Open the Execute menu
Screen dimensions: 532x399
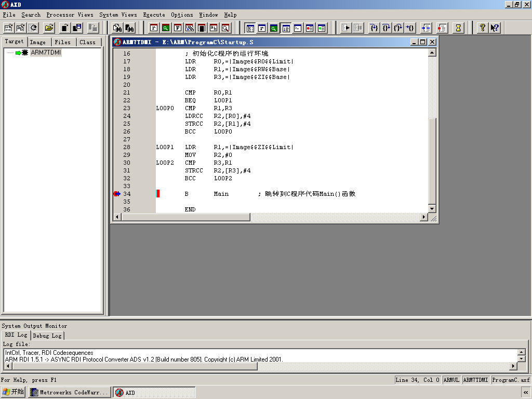(154, 15)
